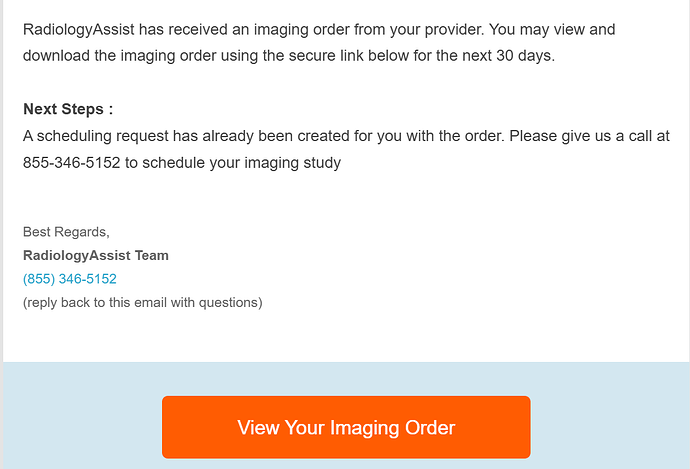Screen dimensions: 690x469
Task: Click the 855-346-5152 number in Next Steps paragraph
Action: coord(72,163)
